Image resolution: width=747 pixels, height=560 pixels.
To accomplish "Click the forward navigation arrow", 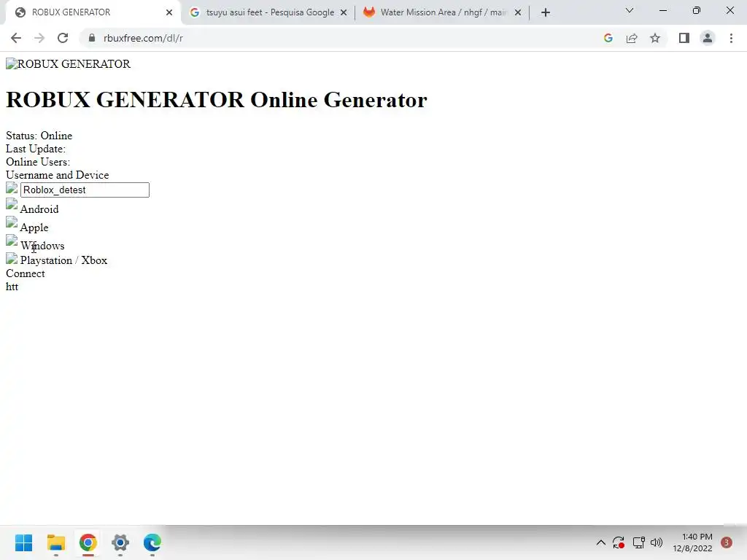I will tap(39, 38).
